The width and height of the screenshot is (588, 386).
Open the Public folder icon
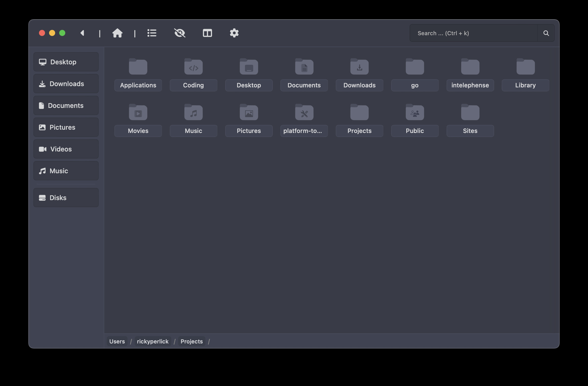coord(415,112)
